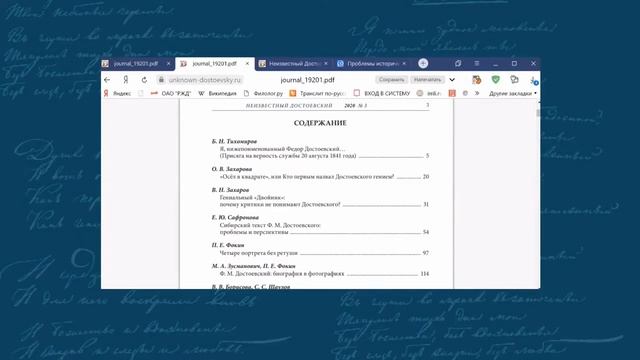Open the ВХОД В СИСТЕМУ bookmark
This screenshot has height=360, width=640.
[382, 93]
